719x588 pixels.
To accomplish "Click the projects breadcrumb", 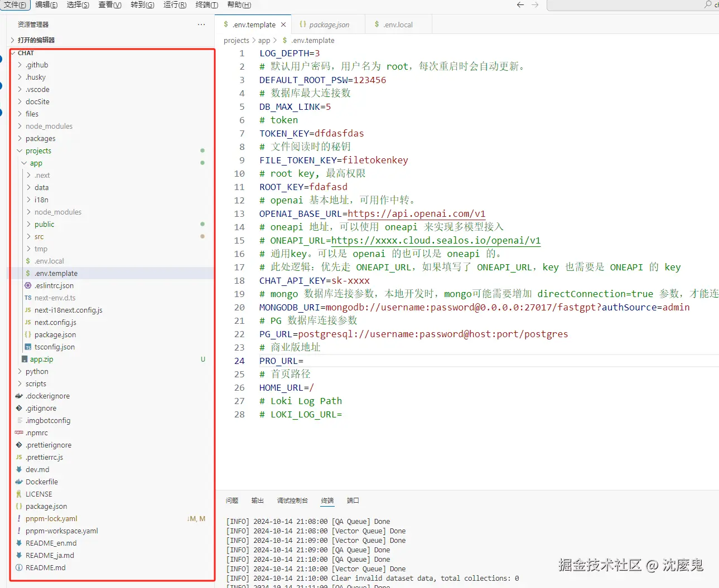I will pyautogui.click(x=237, y=40).
